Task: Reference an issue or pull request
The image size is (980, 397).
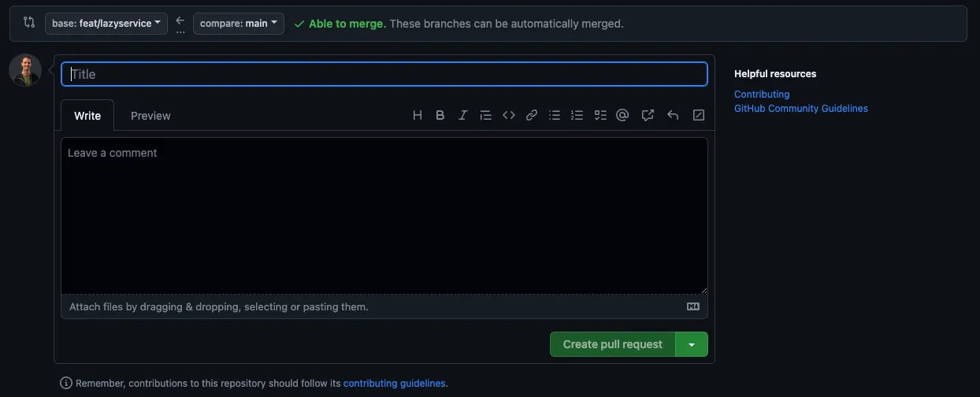Action: (x=648, y=115)
